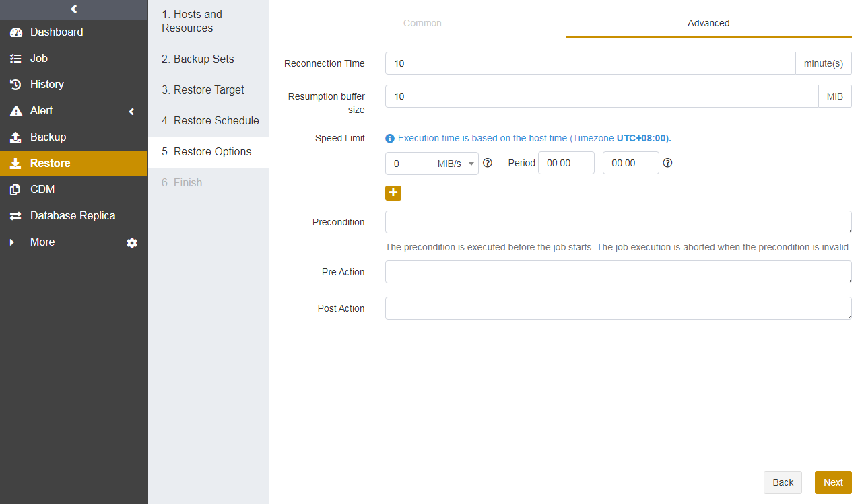862x504 pixels.
Task: Open History in the sidebar
Action: click(x=73, y=85)
